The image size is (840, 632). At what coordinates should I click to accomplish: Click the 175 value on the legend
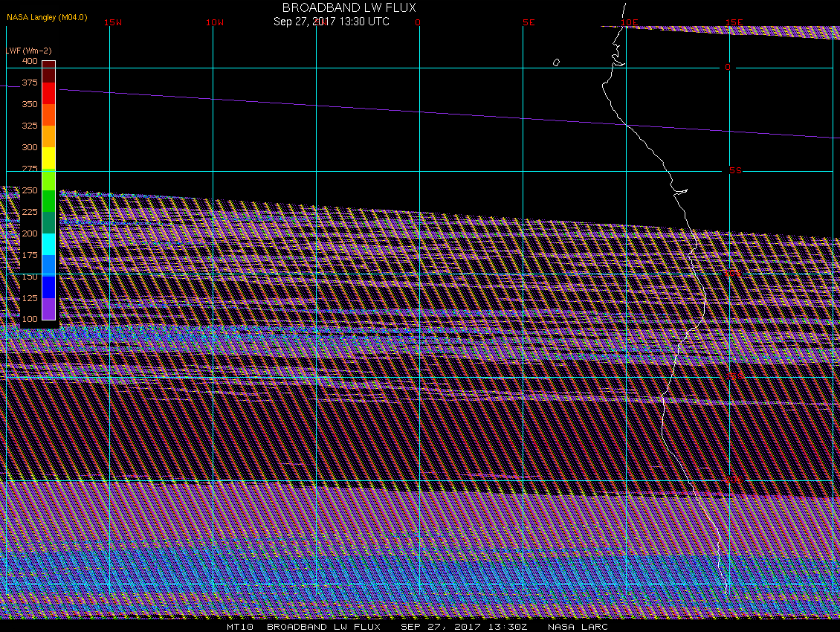[x=30, y=255]
